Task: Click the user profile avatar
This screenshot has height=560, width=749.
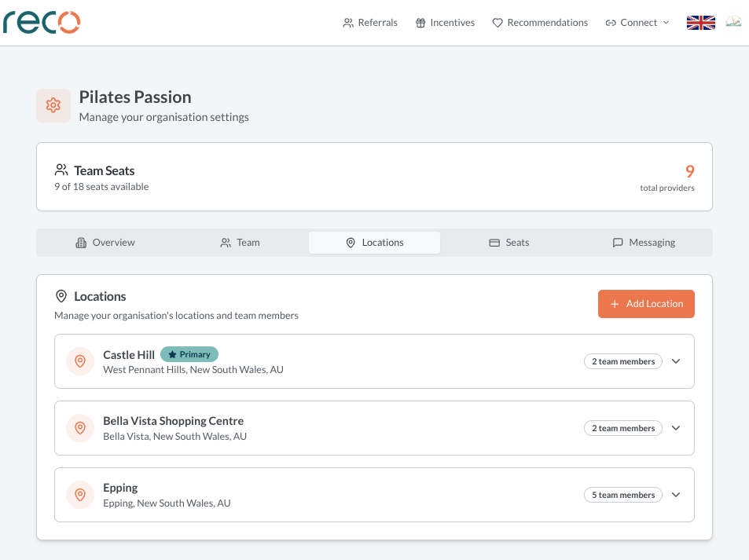Action: click(732, 22)
